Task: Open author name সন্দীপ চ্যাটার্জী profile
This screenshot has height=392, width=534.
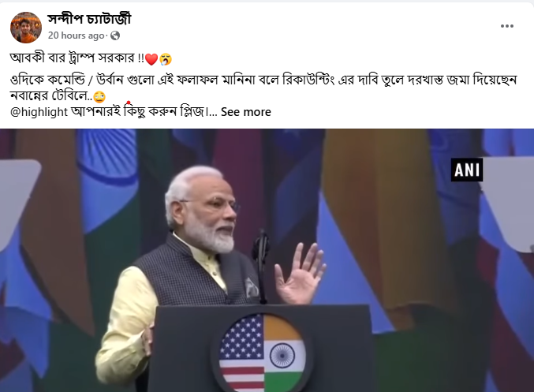Action: 89,19
